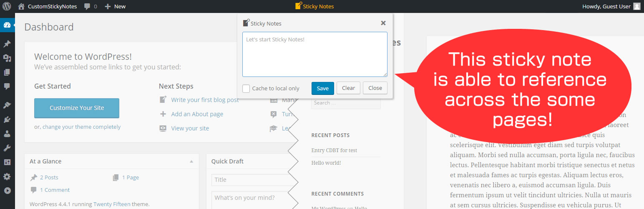Open Plugins plug sidebar icon

(x=7, y=120)
